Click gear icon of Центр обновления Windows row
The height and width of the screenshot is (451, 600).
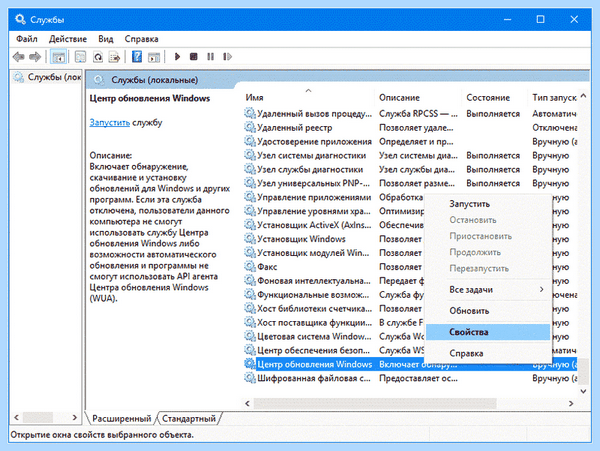click(x=250, y=364)
